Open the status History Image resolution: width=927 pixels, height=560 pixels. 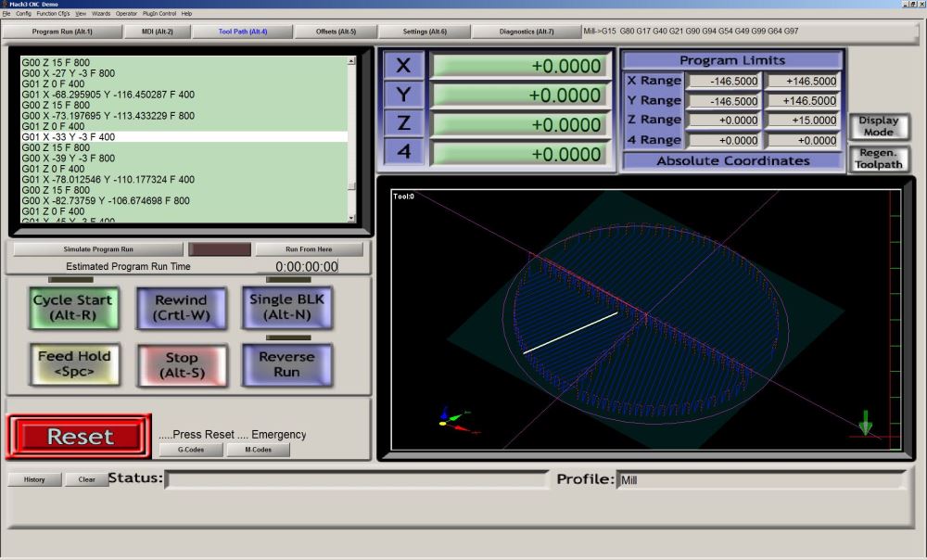click(34, 479)
